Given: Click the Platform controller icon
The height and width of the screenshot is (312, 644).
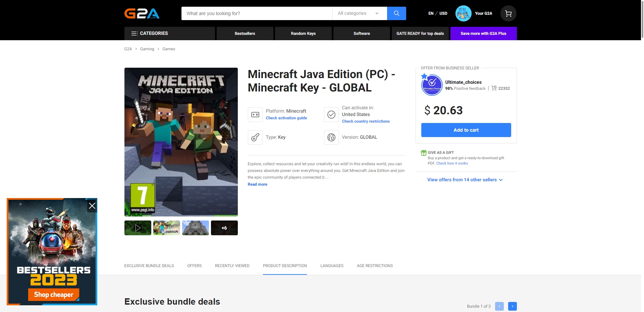Looking at the screenshot, I should click(255, 115).
